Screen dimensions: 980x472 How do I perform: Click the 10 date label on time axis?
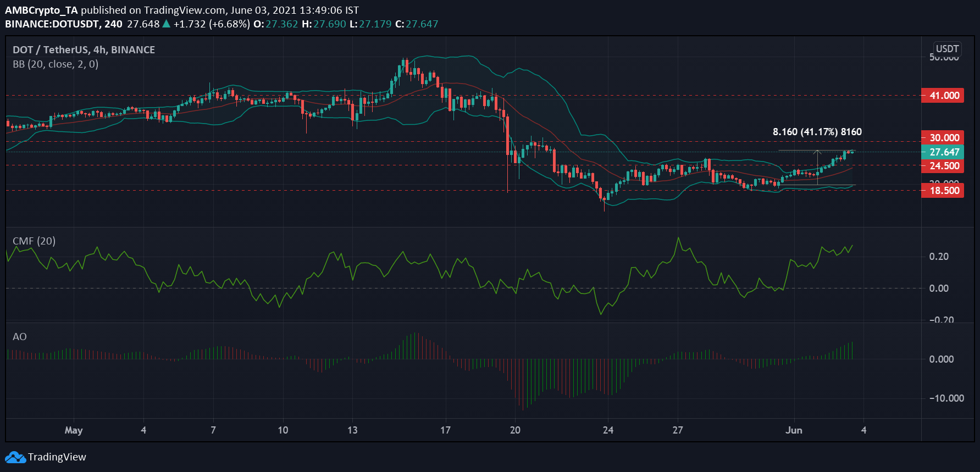[283, 430]
